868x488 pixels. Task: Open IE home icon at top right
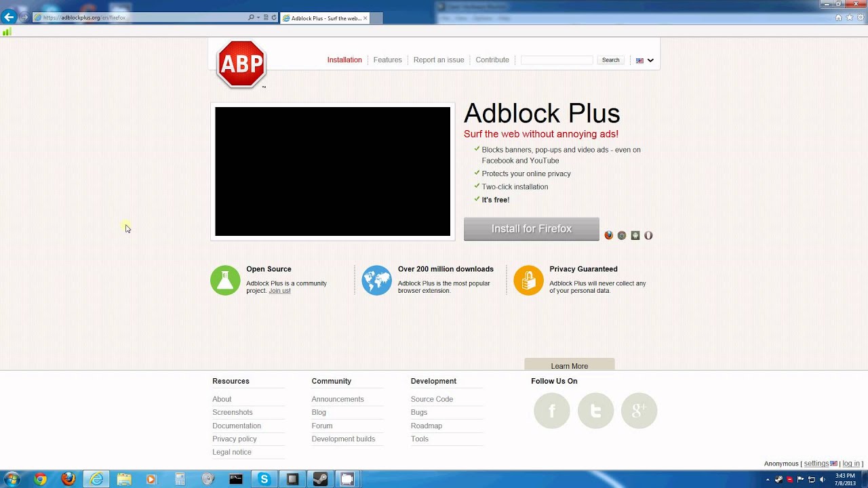pos(839,18)
